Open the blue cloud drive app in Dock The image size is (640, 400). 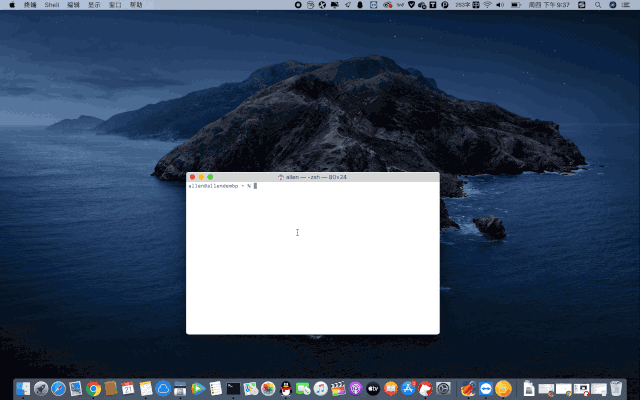pyautogui.click(x=163, y=388)
